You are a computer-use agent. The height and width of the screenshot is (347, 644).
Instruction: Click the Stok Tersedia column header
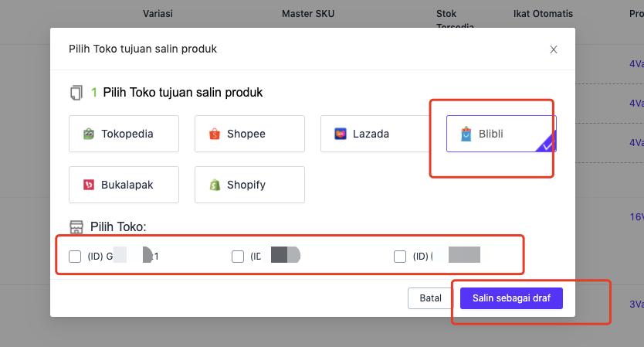(x=455, y=20)
